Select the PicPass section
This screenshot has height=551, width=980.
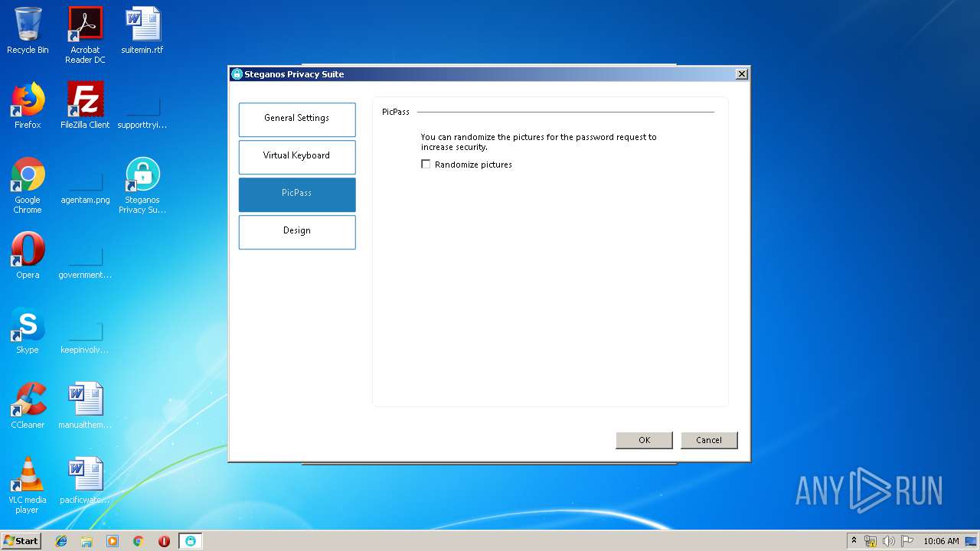click(297, 194)
